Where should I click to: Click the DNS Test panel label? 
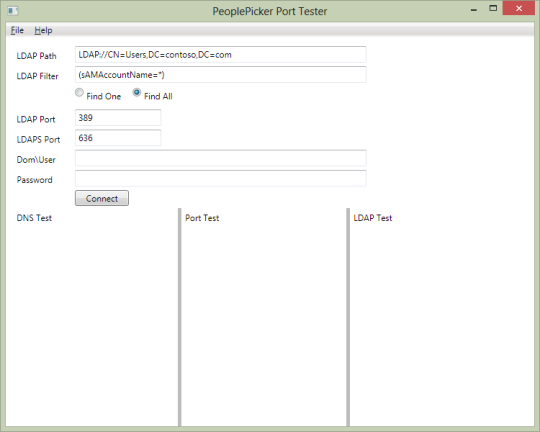[34, 218]
